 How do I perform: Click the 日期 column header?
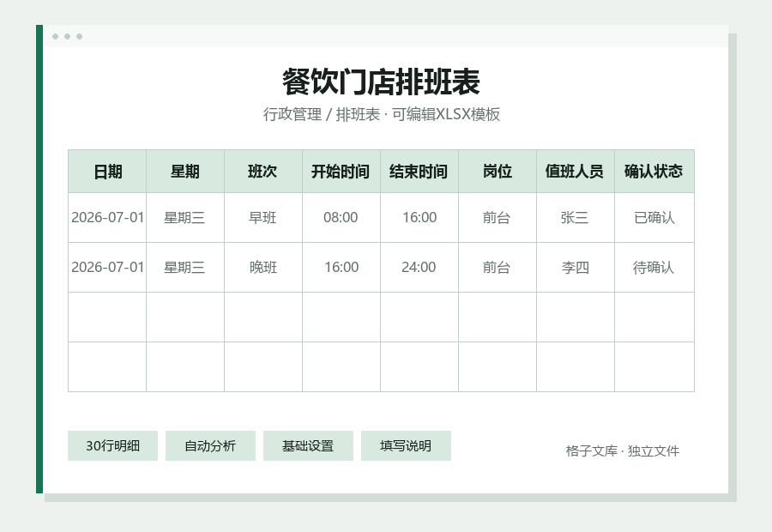pyautogui.click(x=107, y=172)
